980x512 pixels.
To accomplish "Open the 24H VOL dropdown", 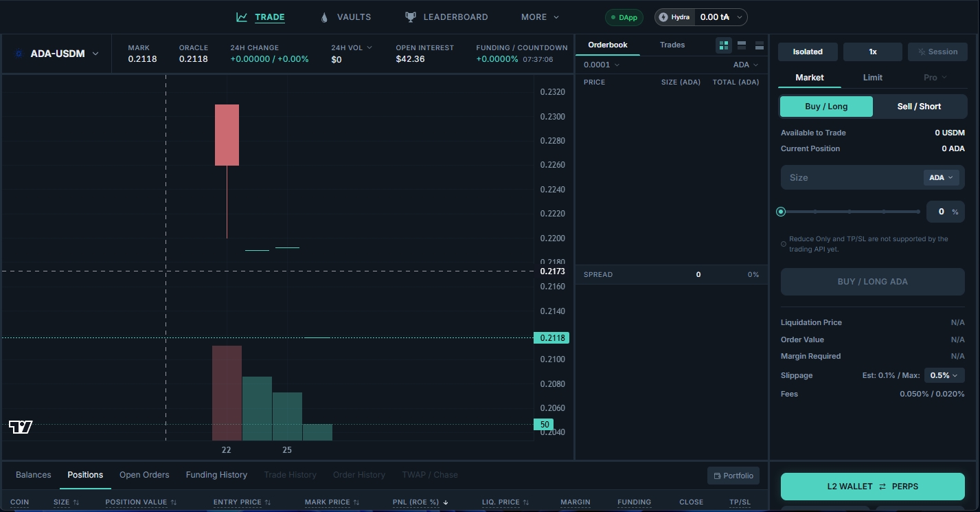I will (352, 47).
